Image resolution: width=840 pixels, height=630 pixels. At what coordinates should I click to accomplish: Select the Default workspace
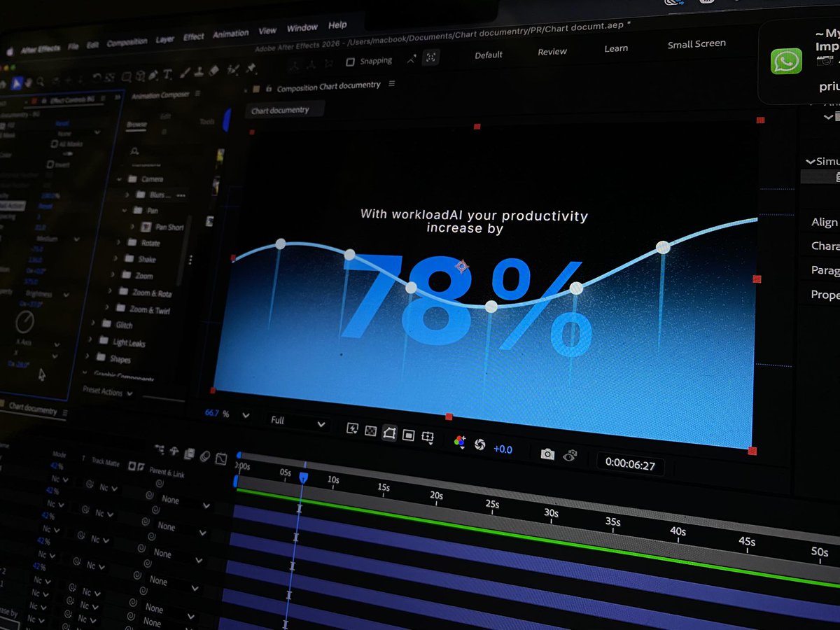tap(489, 55)
